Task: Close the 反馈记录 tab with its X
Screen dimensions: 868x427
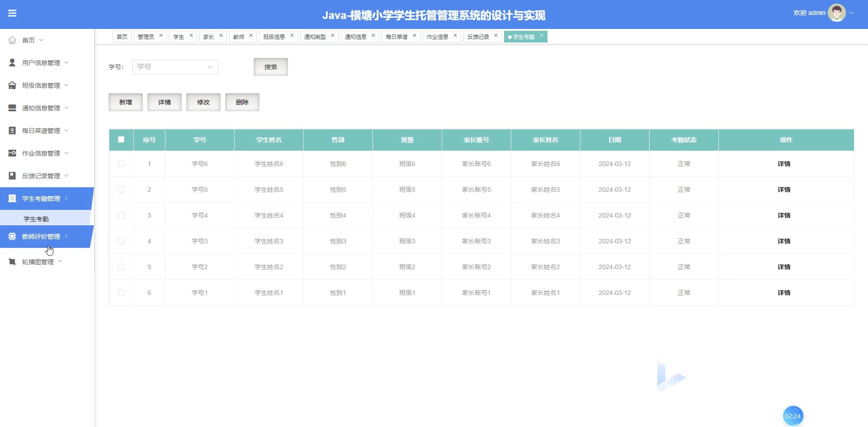Action: click(x=496, y=35)
